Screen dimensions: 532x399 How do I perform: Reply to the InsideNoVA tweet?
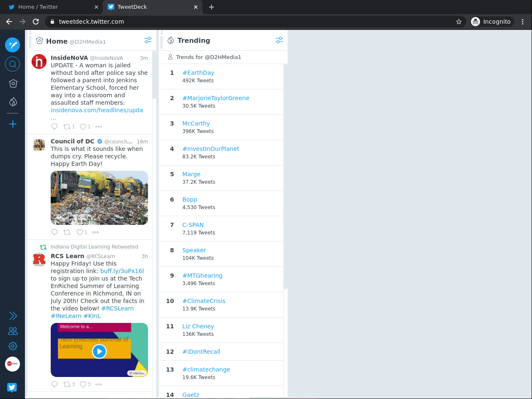(x=54, y=127)
